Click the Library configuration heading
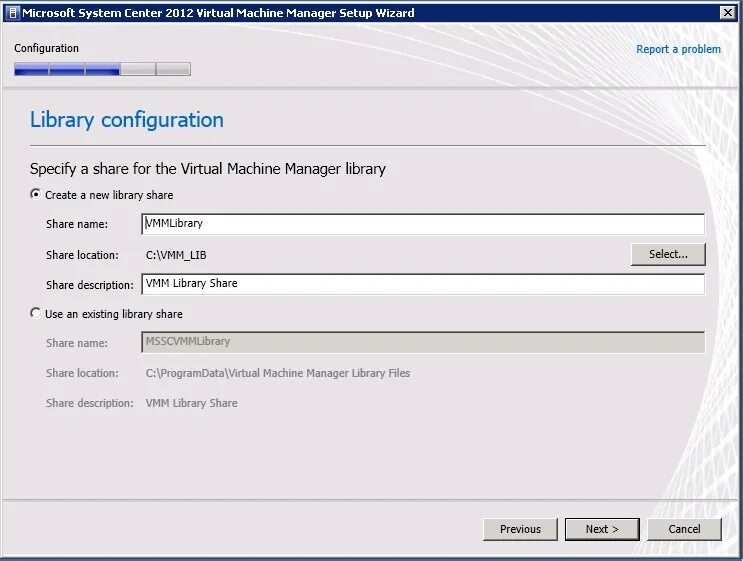Image resolution: width=743 pixels, height=561 pixels. coord(127,120)
